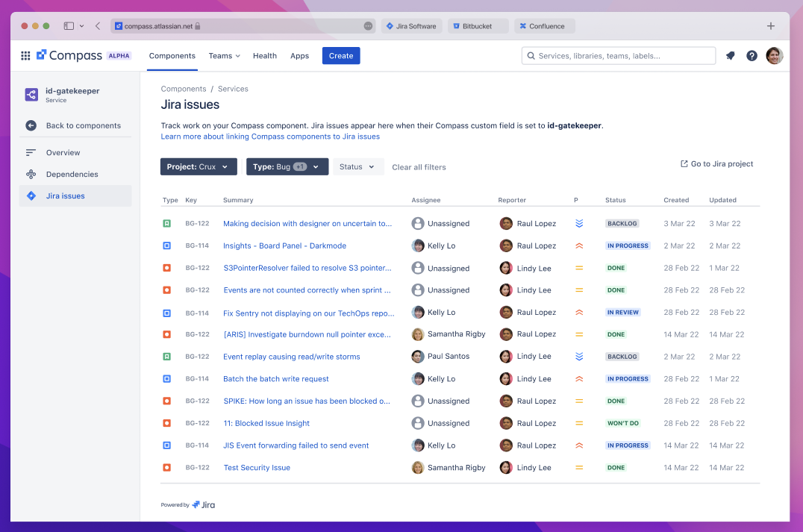Screen dimensions: 803x532
Task: Open Event replay causing read/write storms issue
Action: pos(291,357)
